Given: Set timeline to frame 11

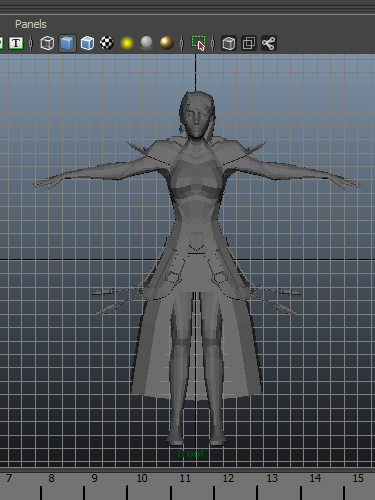Looking at the screenshot, I should [x=185, y=478].
